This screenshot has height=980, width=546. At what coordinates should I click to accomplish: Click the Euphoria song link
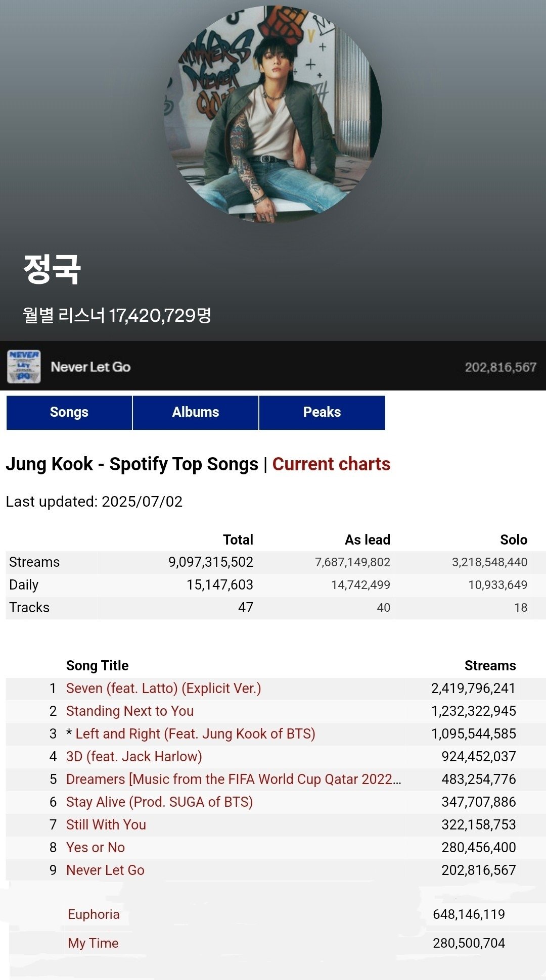click(94, 914)
